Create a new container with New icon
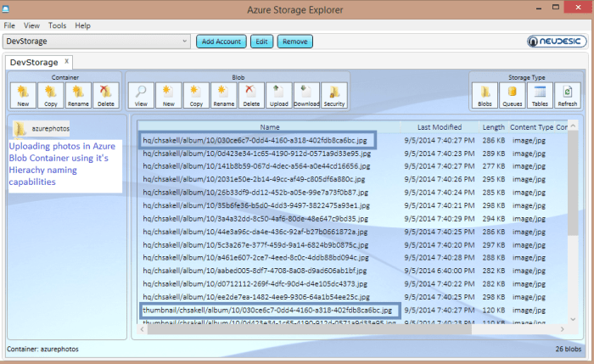This screenshot has width=594, height=364. point(23,95)
